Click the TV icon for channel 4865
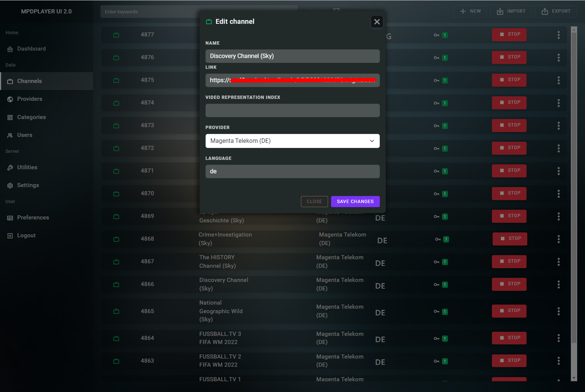 click(x=116, y=311)
